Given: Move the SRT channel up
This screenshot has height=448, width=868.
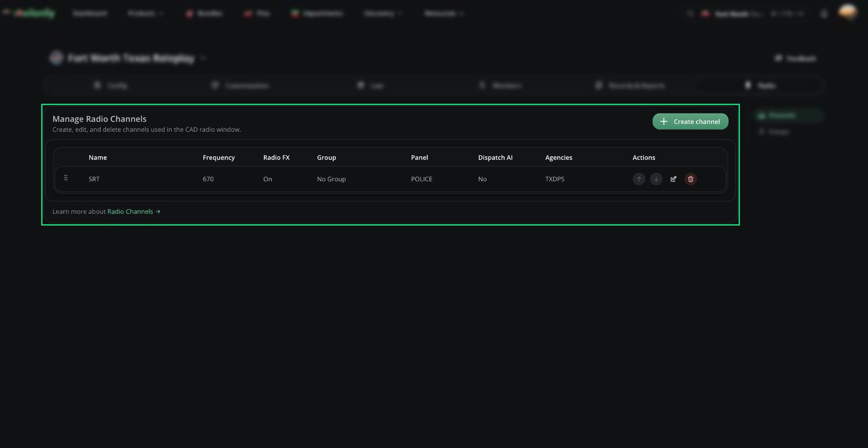Looking at the screenshot, I should (x=639, y=179).
